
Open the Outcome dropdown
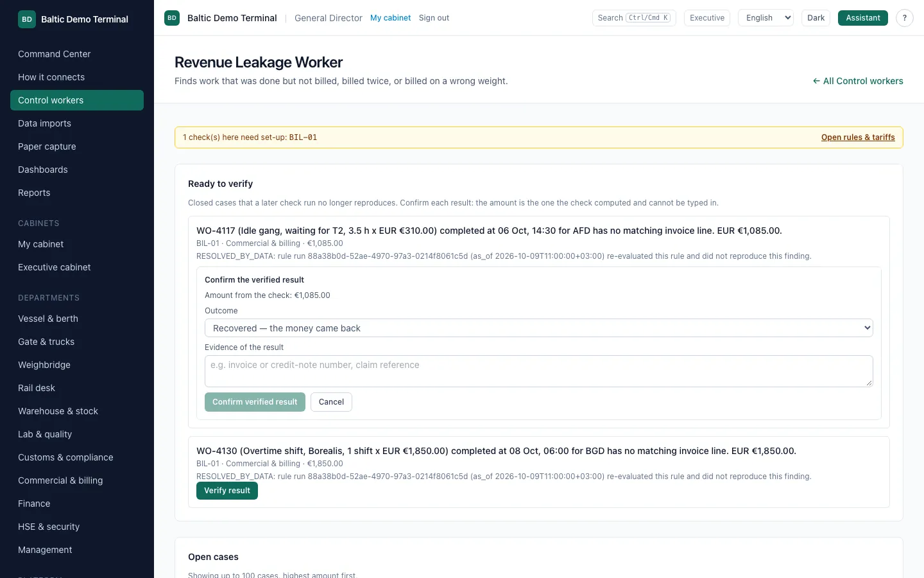coord(539,328)
